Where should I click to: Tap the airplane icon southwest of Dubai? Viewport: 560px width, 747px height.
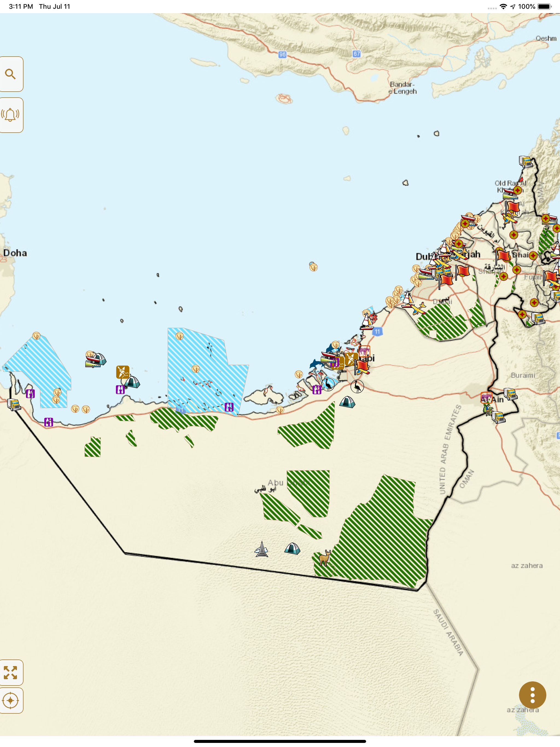click(x=418, y=309)
